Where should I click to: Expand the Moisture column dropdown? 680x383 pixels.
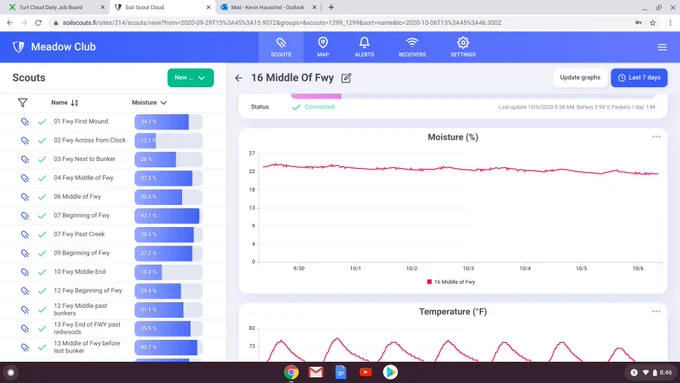coord(149,103)
